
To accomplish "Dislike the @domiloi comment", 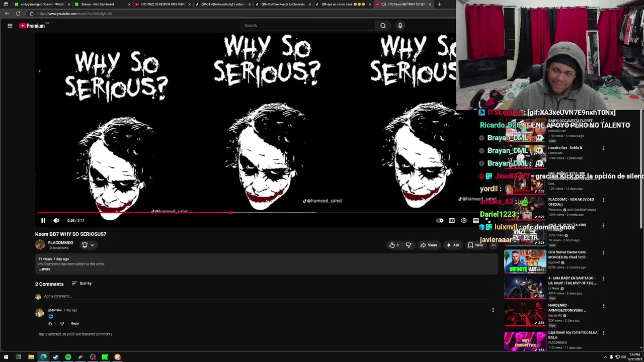I will coord(62,323).
